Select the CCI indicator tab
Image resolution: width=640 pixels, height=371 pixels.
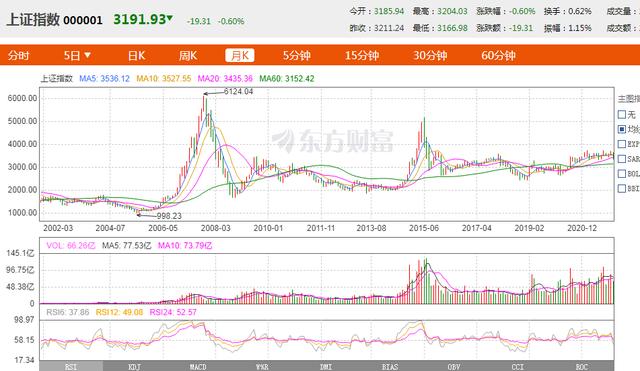[518, 366]
